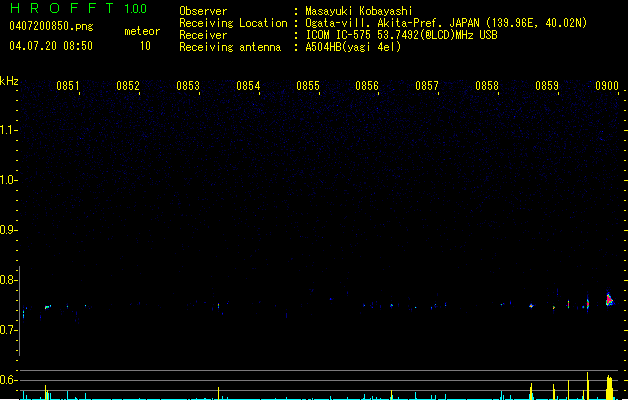Image resolution: width=629 pixels, height=400 pixels.
Task: Click the kHz axis unit label
Action: point(9,81)
